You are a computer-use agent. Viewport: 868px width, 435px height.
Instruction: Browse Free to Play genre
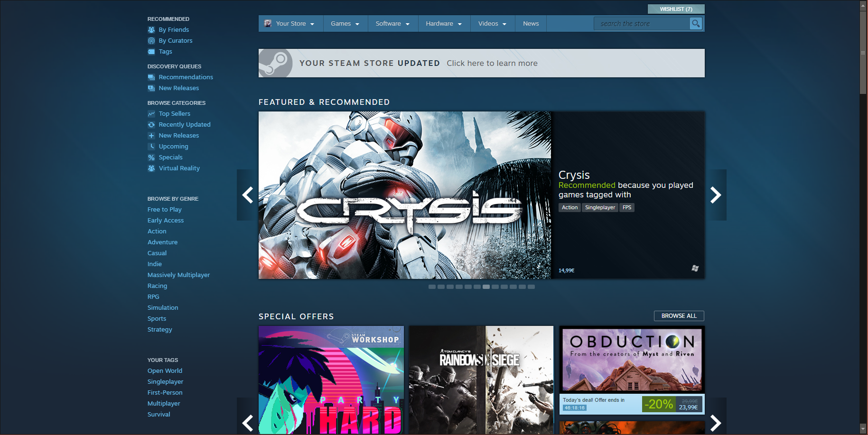coord(164,210)
